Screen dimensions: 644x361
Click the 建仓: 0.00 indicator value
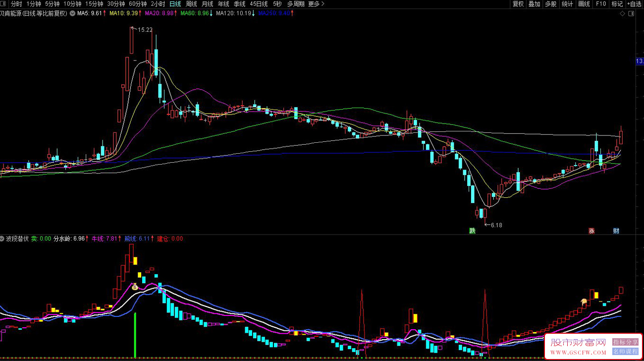[170, 239]
